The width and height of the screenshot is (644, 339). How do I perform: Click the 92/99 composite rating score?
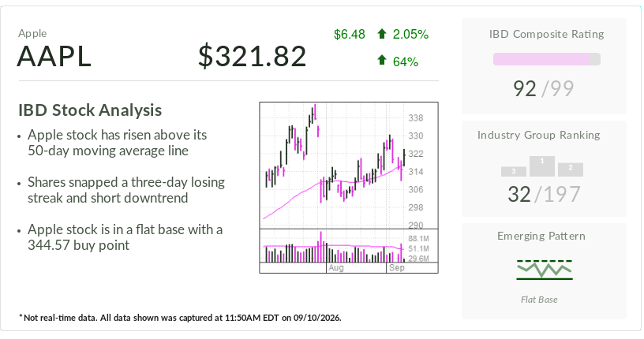[x=543, y=88]
